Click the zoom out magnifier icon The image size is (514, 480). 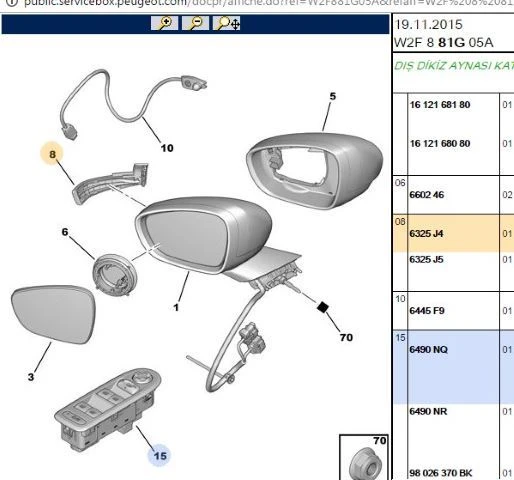195,23
